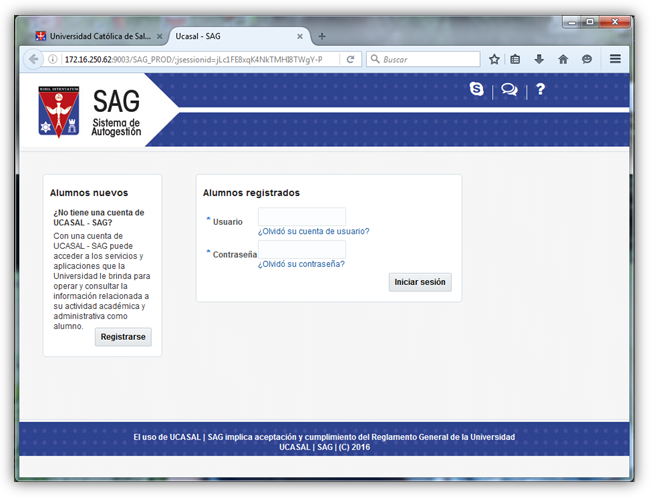
Task: Go to the home page icon
Action: click(x=563, y=59)
